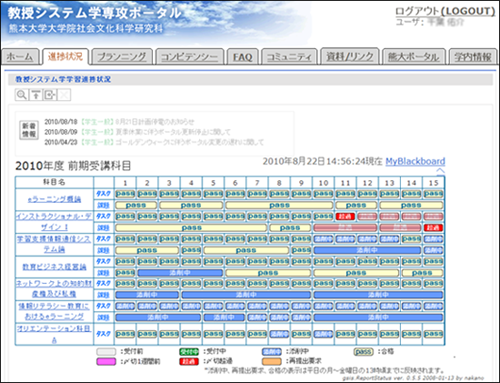500x383 pixels.
Task: Click the magenta 〆切1週間前 legend swatch
Action: 106,361
